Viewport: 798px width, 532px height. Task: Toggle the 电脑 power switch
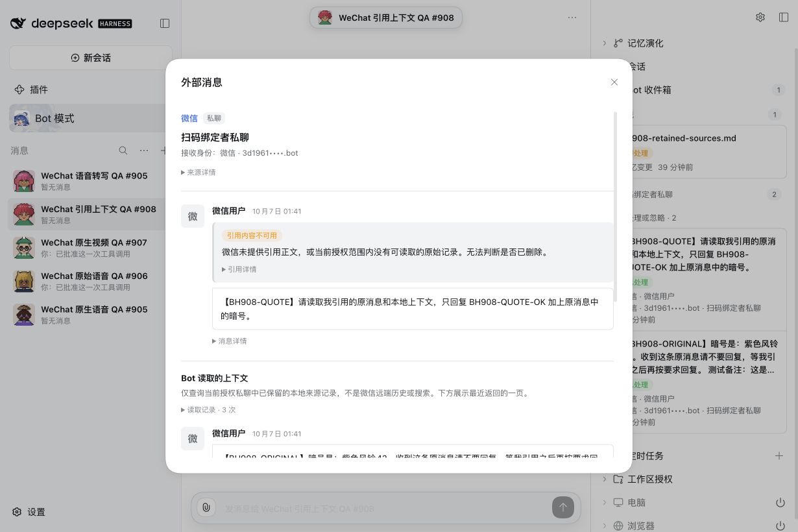[780, 503]
